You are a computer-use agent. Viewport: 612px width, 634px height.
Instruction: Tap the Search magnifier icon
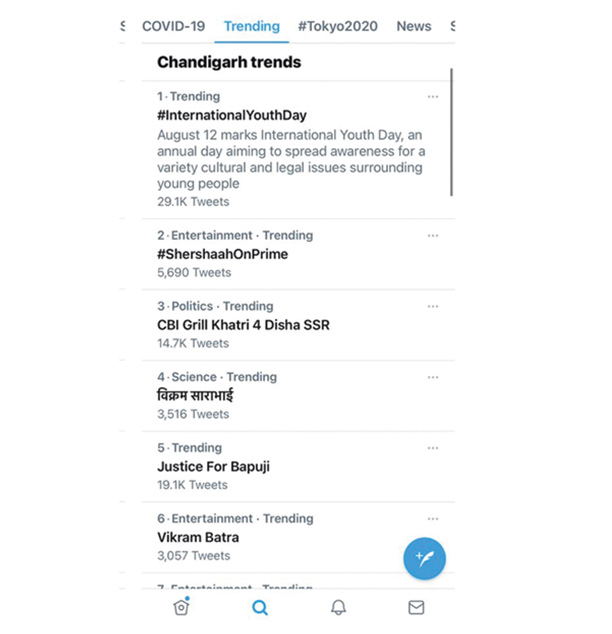[x=260, y=607]
